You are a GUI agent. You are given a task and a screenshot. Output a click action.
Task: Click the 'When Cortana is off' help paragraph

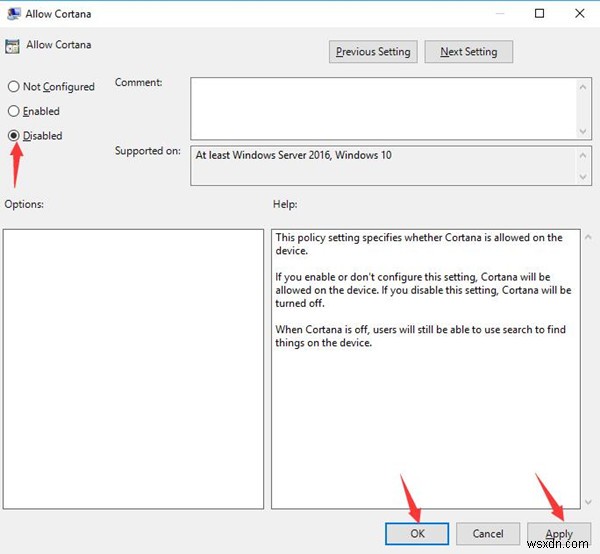pyautogui.click(x=420, y=336)
